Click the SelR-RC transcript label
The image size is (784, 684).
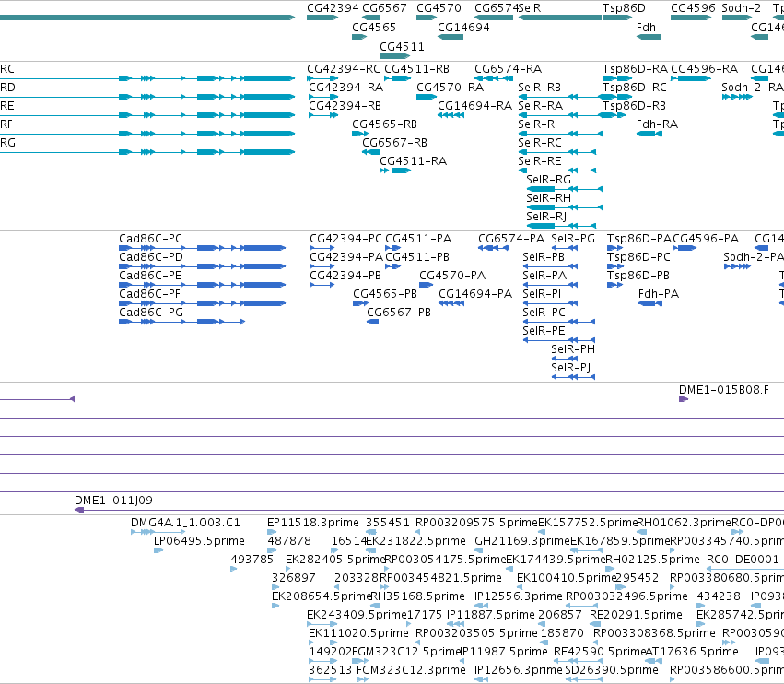click(540, 143)
